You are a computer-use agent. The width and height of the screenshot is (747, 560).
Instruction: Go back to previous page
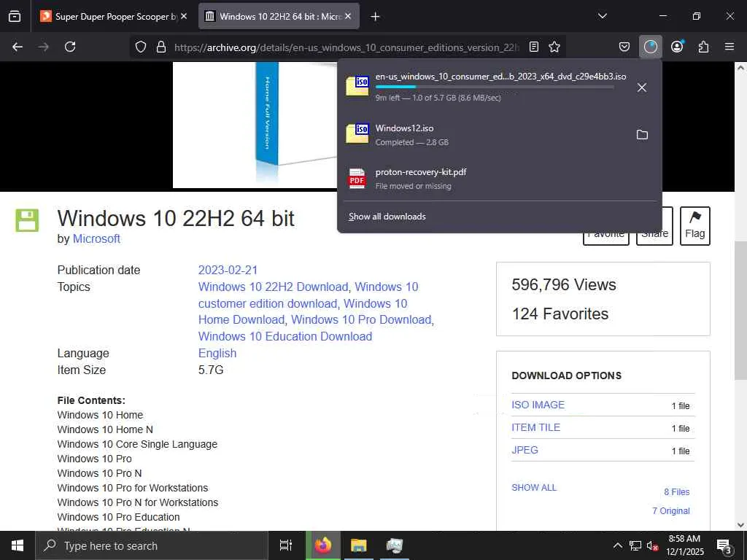pyautogui.click(x=18, y=47)
